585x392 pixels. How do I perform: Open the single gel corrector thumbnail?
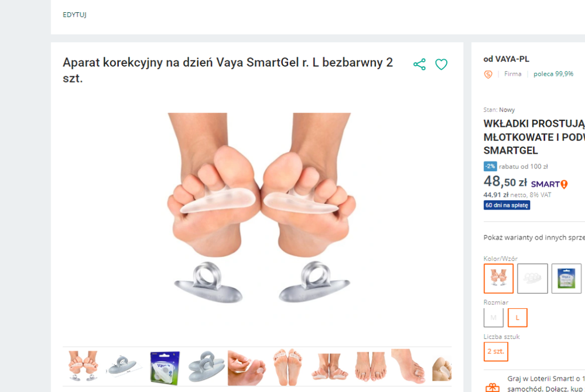point(124,366)
